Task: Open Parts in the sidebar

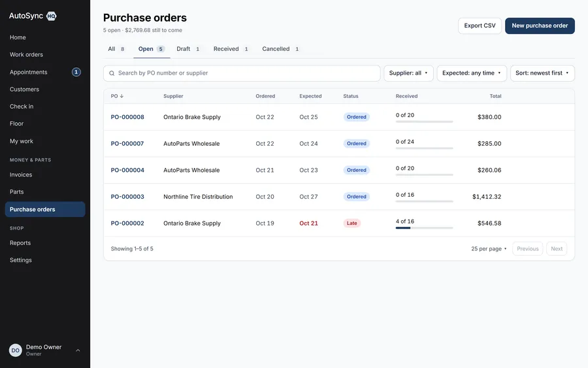Action: pyautogui.click(x=45, y=192)
